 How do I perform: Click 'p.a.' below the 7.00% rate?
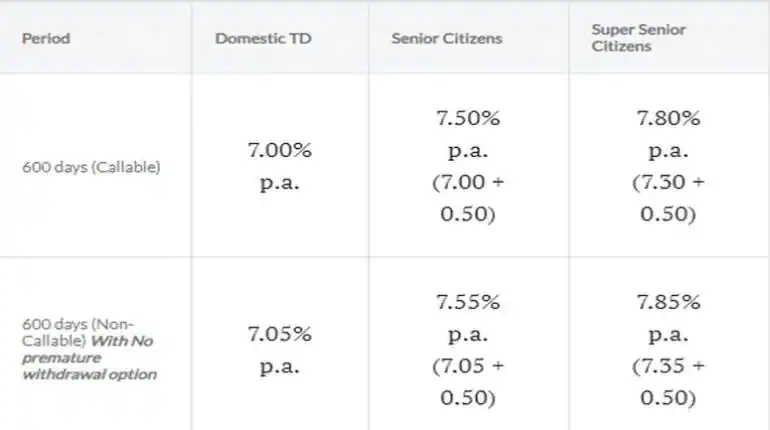(x=280, y=182)
